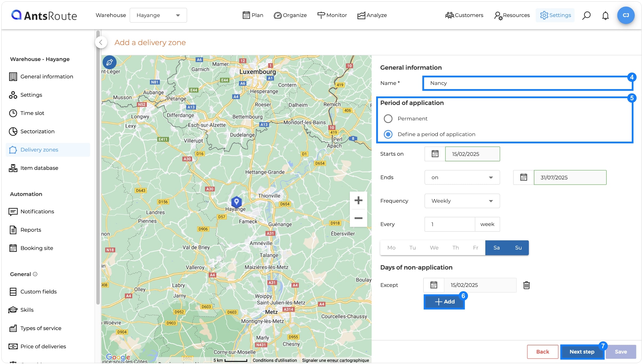Open the Hayange warehouse dropdown

158,15
